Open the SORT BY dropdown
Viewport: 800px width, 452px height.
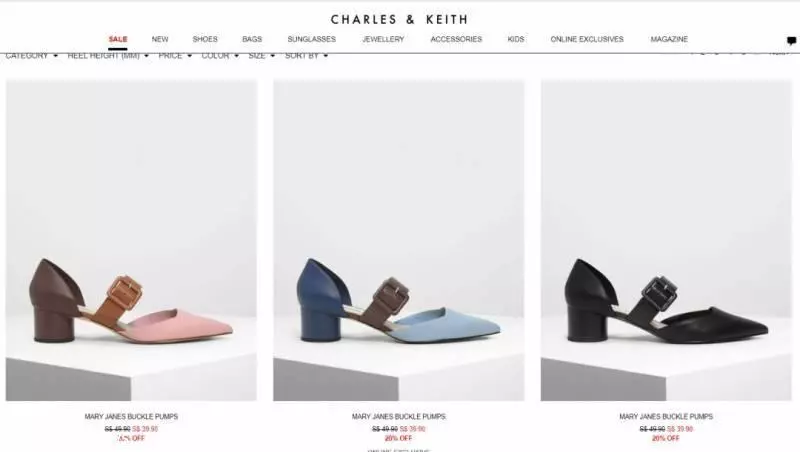click(x=306, y=56)
